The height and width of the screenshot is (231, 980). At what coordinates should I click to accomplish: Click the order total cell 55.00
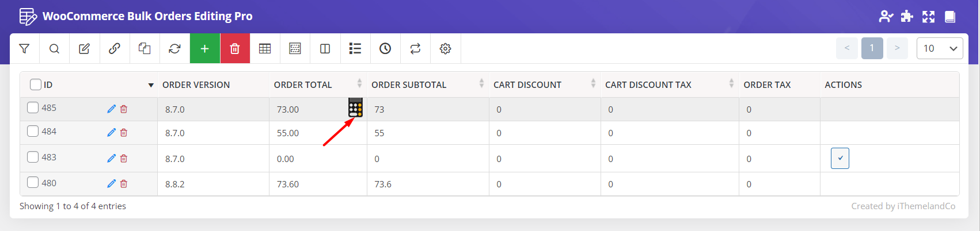coord(288,133)
